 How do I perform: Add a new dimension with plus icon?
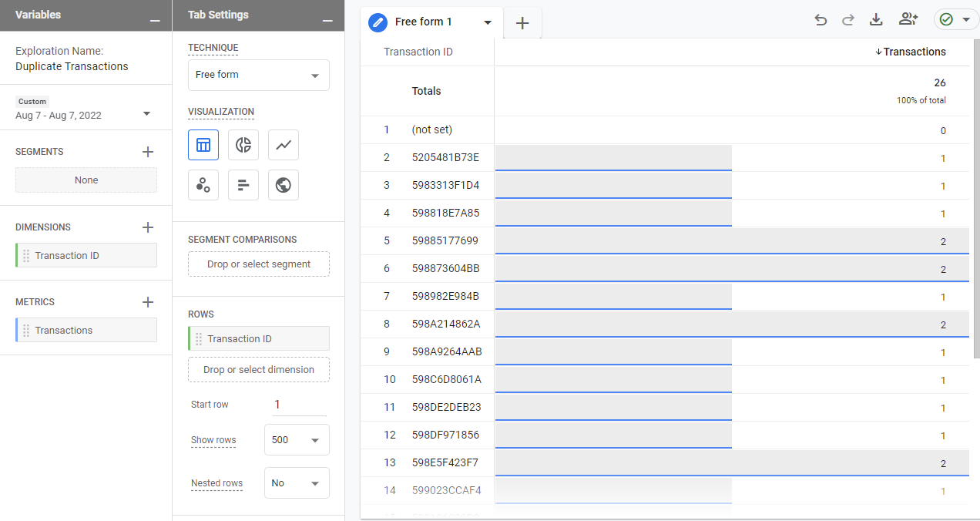pos(147,227)
